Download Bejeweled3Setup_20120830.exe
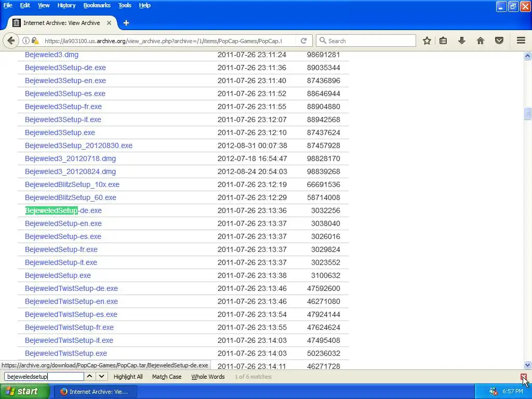 click(78, 145)
